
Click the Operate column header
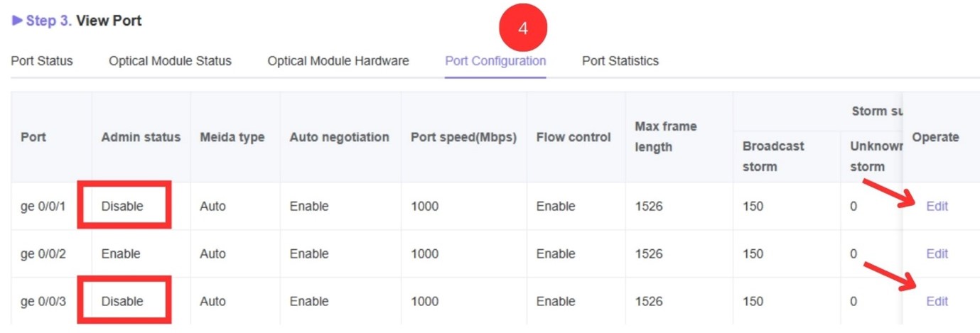pyautogui.click(x=935, y=137)
